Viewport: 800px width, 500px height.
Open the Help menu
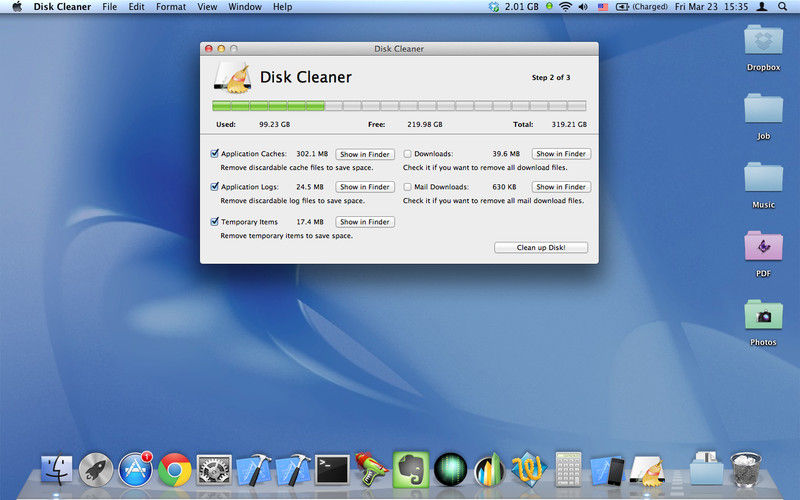tap(283, 7)
